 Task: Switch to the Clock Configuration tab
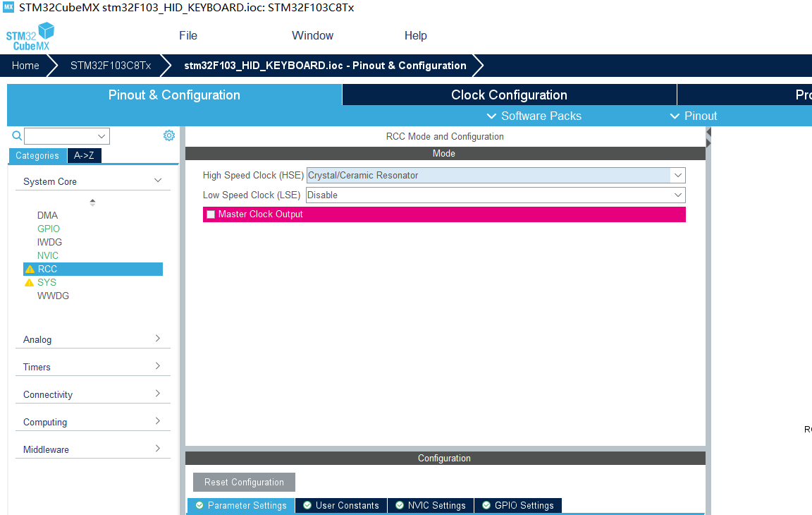(509, 95)
